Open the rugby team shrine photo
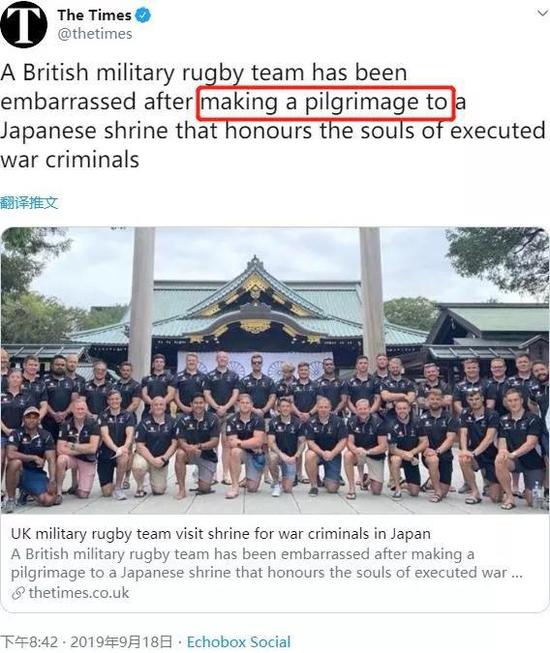Screen dimensions: 550x653 pos(275,370)
